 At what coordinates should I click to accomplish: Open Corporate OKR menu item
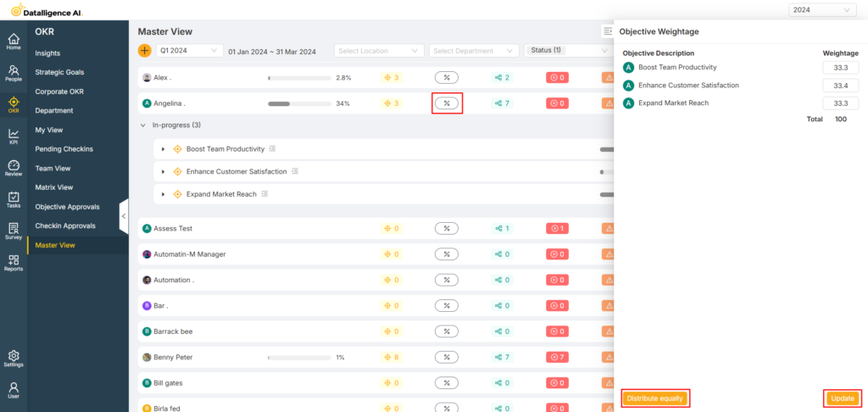pyautogui.click(x=59, y=92)
